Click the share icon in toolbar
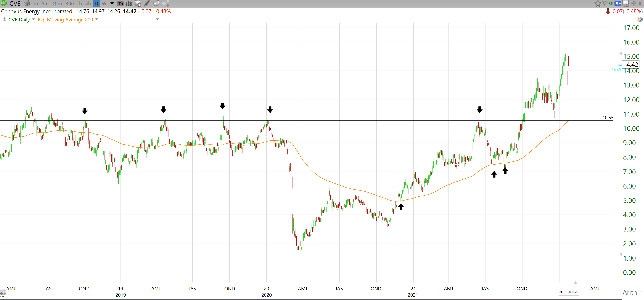 click(x=165, y=4)
